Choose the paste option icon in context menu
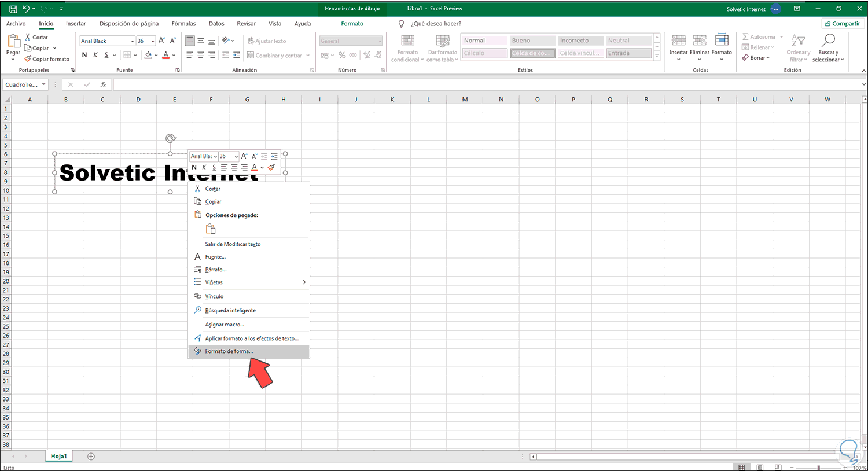 pyautogui.click(x=211, y=229)
